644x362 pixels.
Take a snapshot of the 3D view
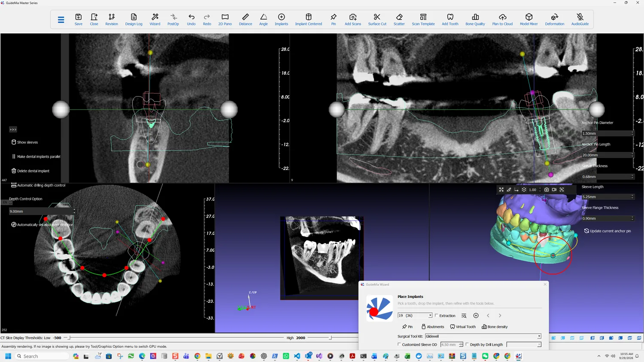coord(547,190)
